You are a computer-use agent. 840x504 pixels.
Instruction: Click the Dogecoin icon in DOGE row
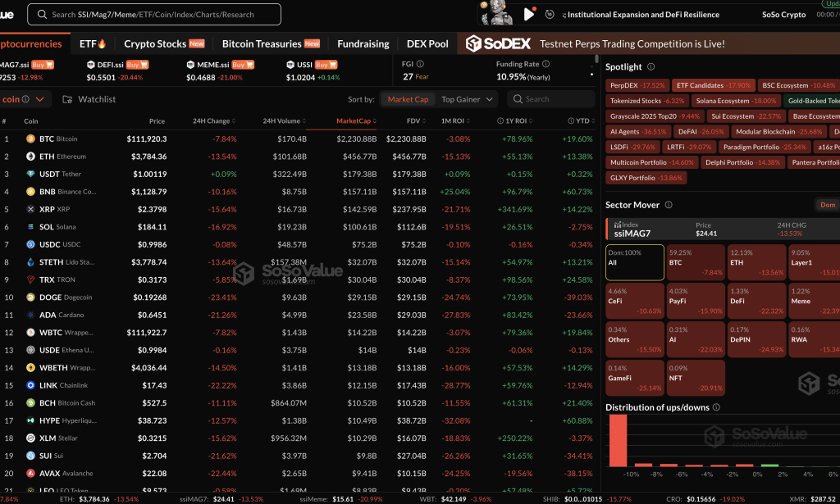(x=30, y=297)
